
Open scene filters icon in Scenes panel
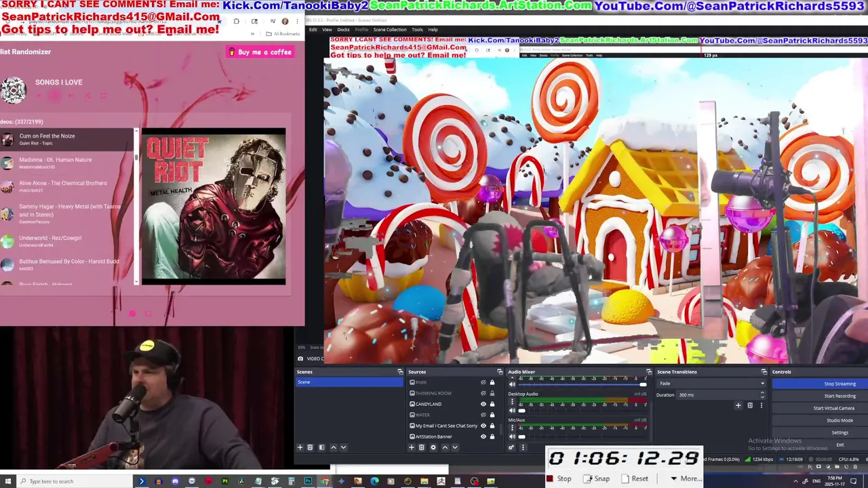click(x=321, y=447)
